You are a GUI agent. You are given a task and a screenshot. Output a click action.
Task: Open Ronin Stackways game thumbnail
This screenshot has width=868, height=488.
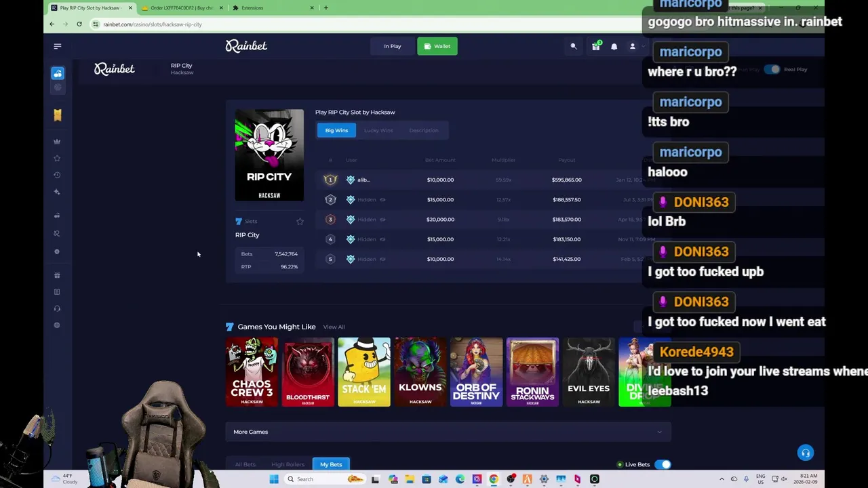point(532,372)
